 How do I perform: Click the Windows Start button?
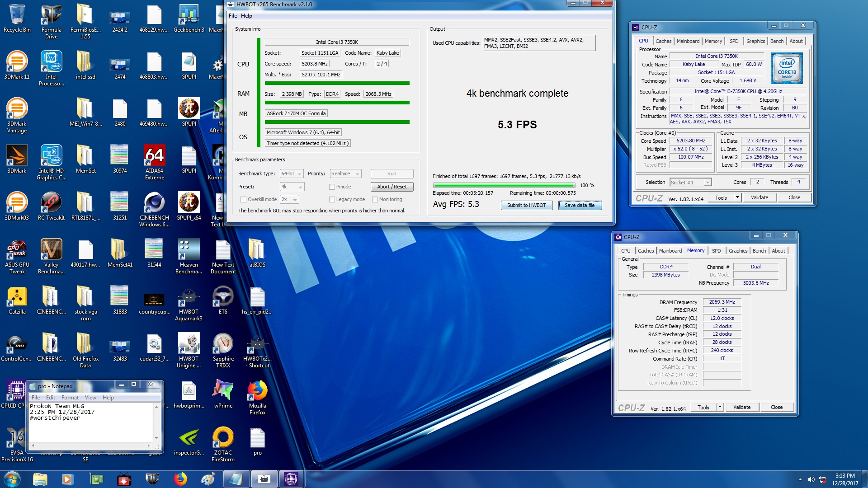coord(12,479)
